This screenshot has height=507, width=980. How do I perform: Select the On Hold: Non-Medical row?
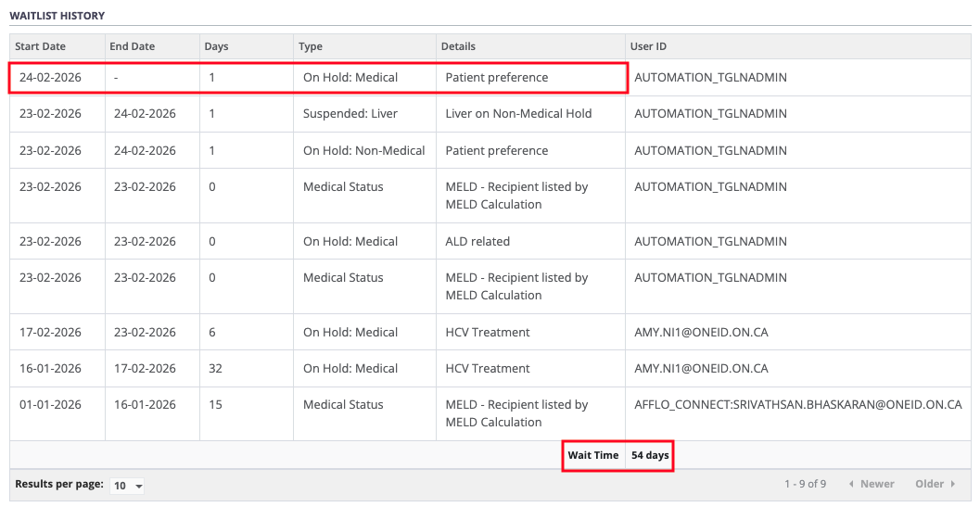tap(363, 150)
